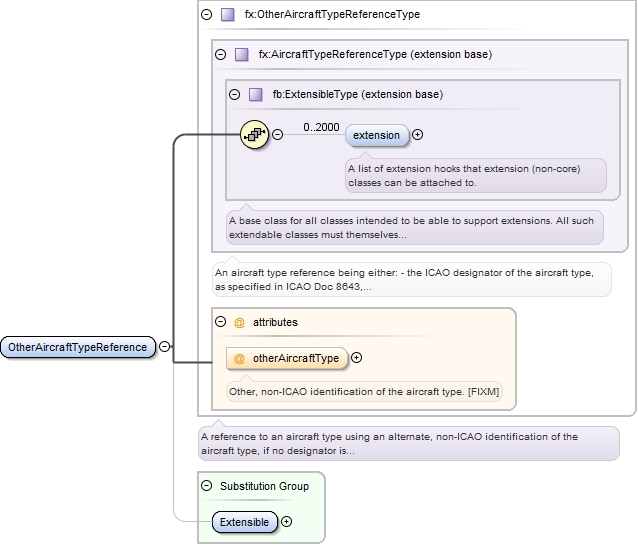This screenshot has height=545, width=638.
Task: Click the 'list of extension hooks' annotation
Action: 475,175
